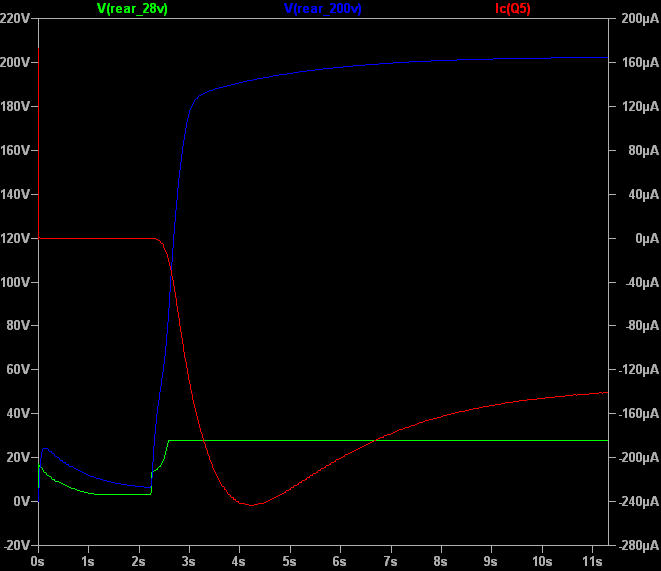661x571 pixels.
Task: Click the 80V left axis label
Action: pyautogui.click(x=18, y=326)
